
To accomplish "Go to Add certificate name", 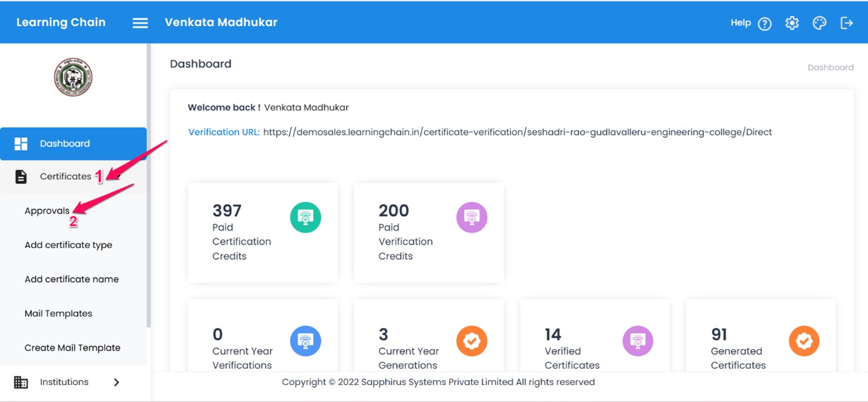I will point(72,279).
